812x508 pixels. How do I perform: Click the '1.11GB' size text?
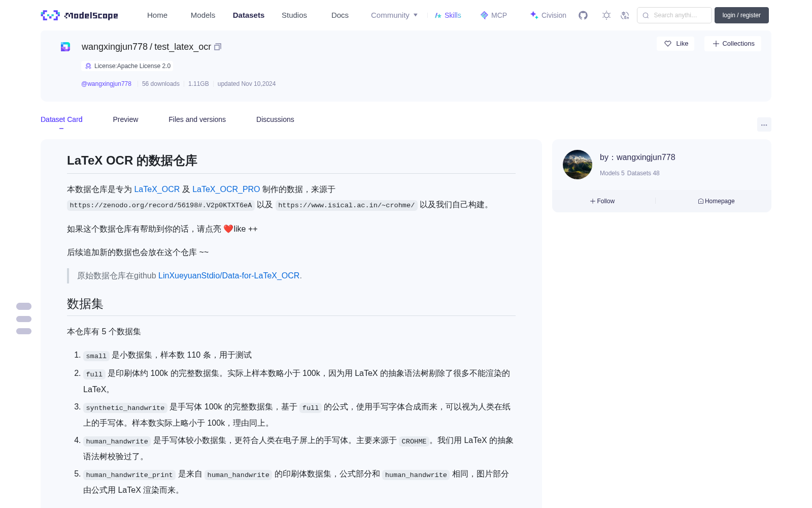point(198,84)
